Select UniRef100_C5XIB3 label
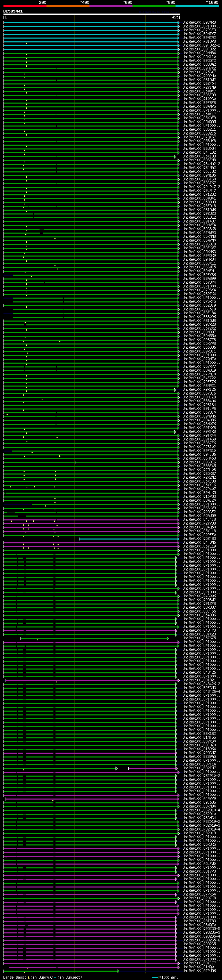This screenshot has width=222, height=980. point(199,156)
